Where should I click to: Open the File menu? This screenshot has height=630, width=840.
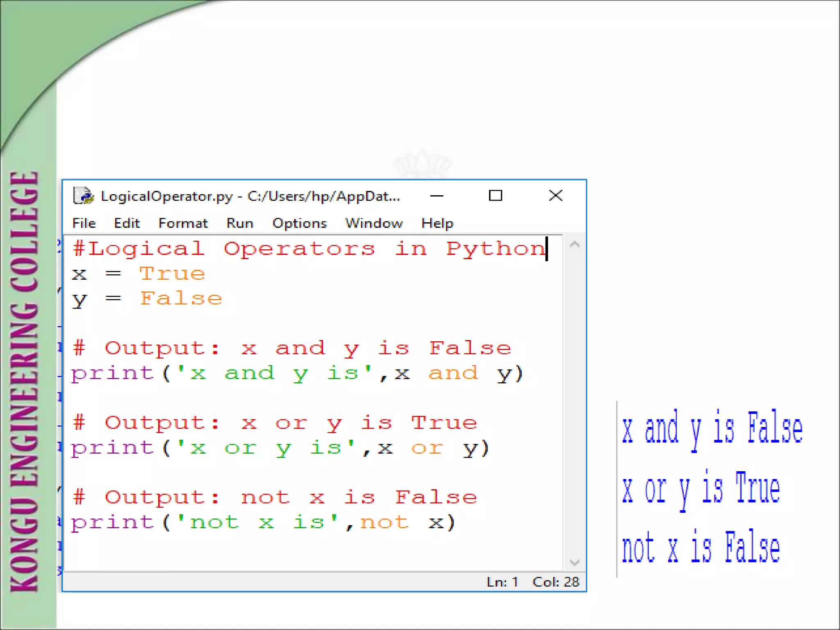pos(84,223)
